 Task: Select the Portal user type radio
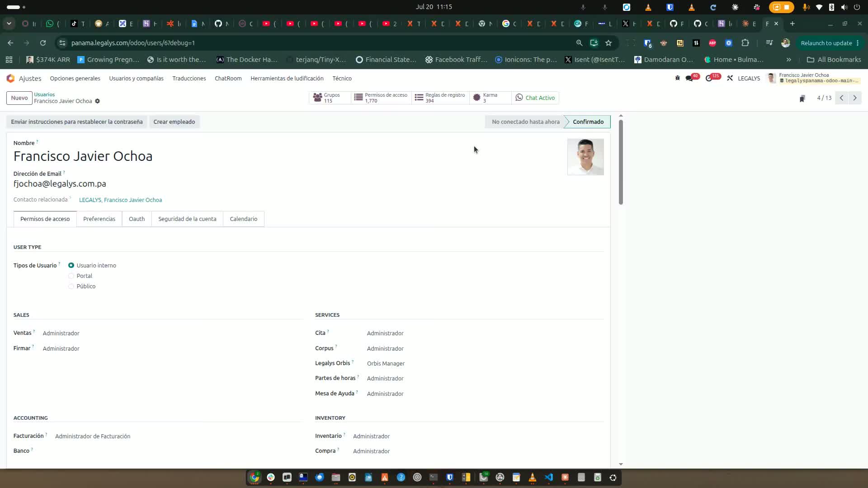point(71,276)
